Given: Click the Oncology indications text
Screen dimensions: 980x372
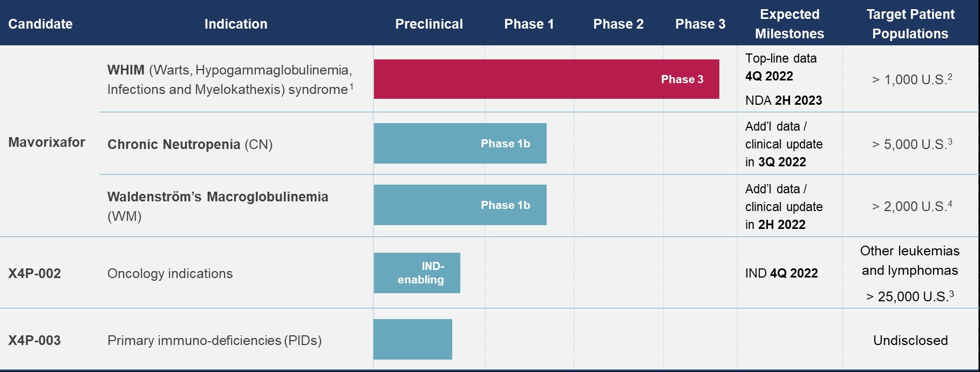Looking at the screenshot, I should (x=170, y=274).
